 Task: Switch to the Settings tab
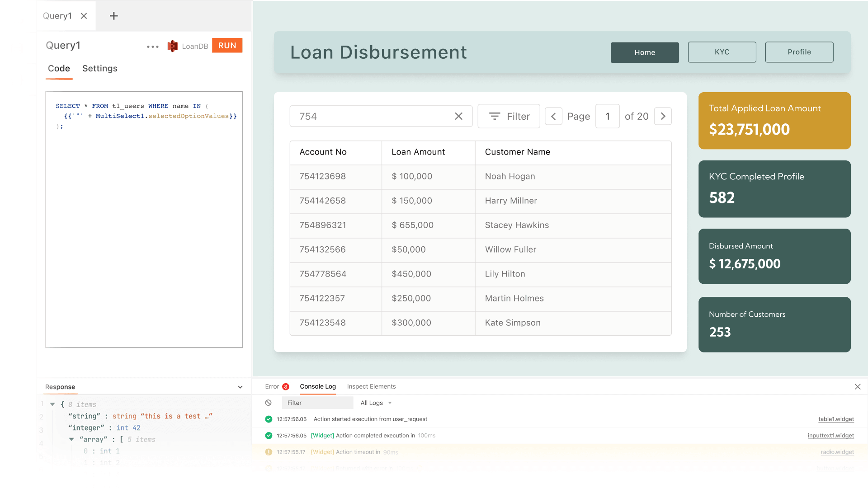99,68
